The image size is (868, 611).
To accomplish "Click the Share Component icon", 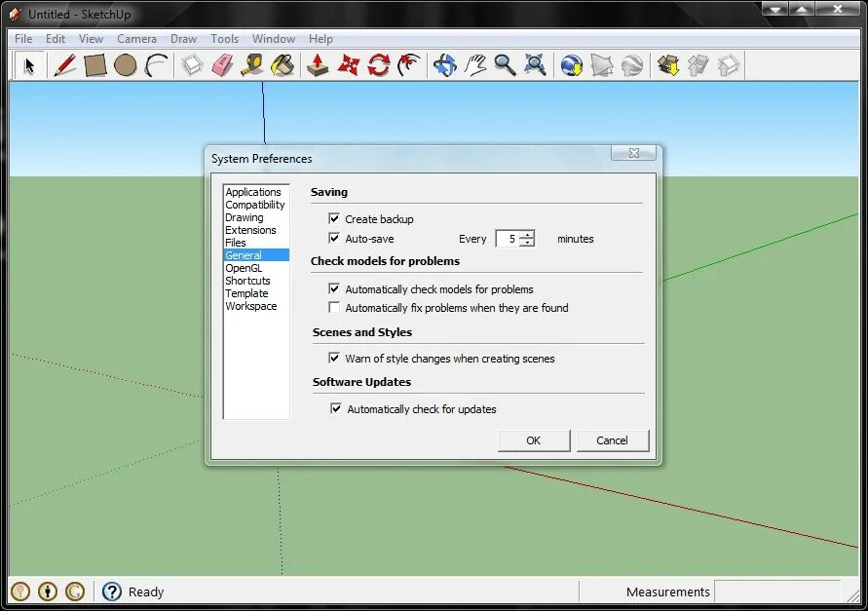I will (x=729, y=65).
